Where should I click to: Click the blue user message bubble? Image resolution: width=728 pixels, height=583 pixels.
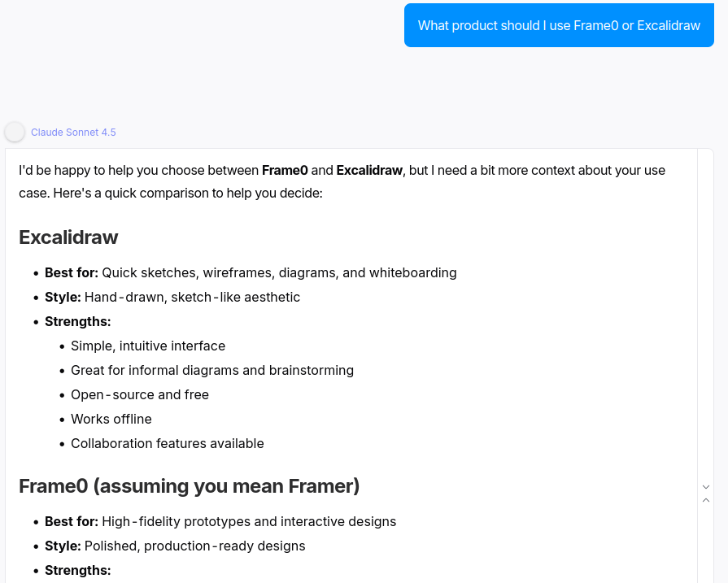pyautogui.click(x=559, y=26)
